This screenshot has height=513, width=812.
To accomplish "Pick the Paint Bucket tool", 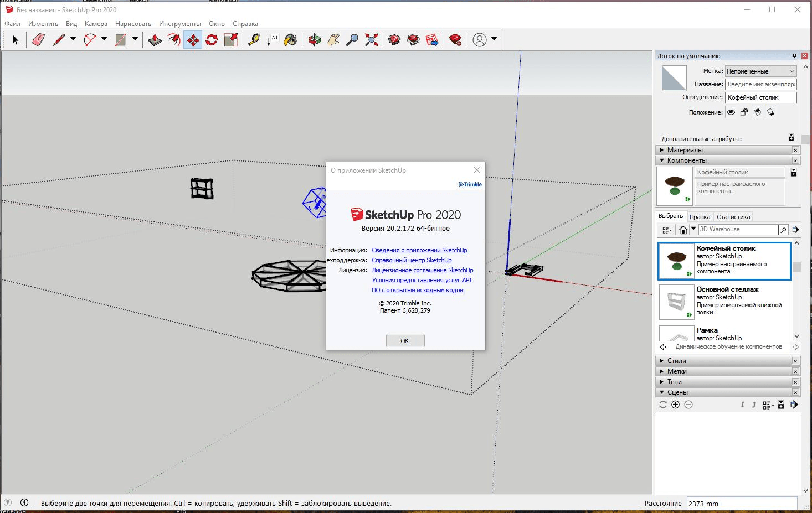I will (x=291, y=39).
